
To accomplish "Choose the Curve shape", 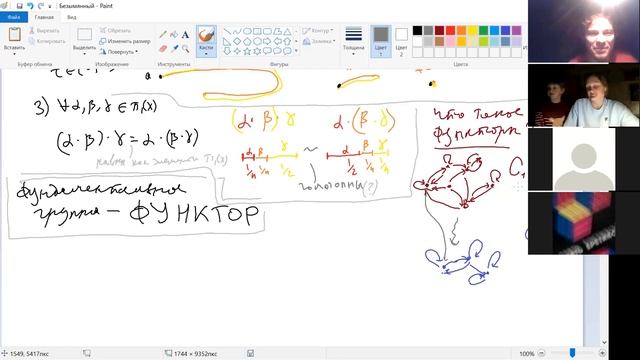I will click(237, 31).
